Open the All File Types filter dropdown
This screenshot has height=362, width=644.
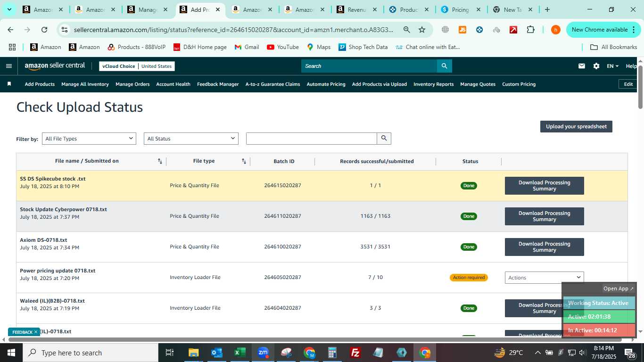pyautogui.click(x=89, y=139)
